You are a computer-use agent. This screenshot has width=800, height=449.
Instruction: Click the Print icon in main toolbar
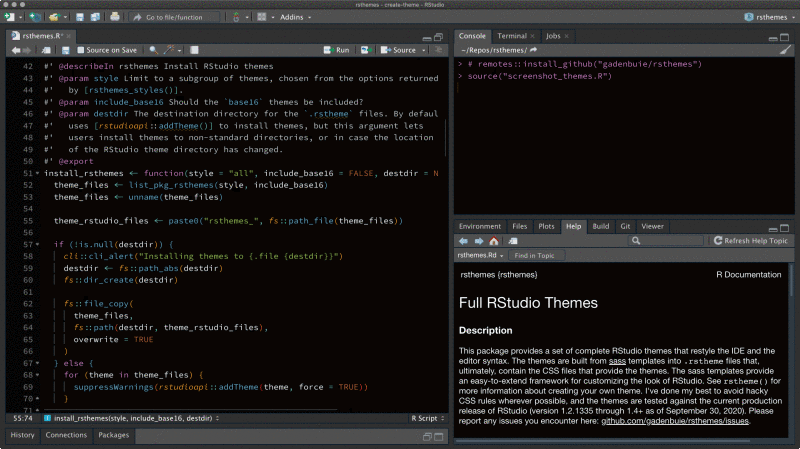pyautogui.click(x=115, y=17)
